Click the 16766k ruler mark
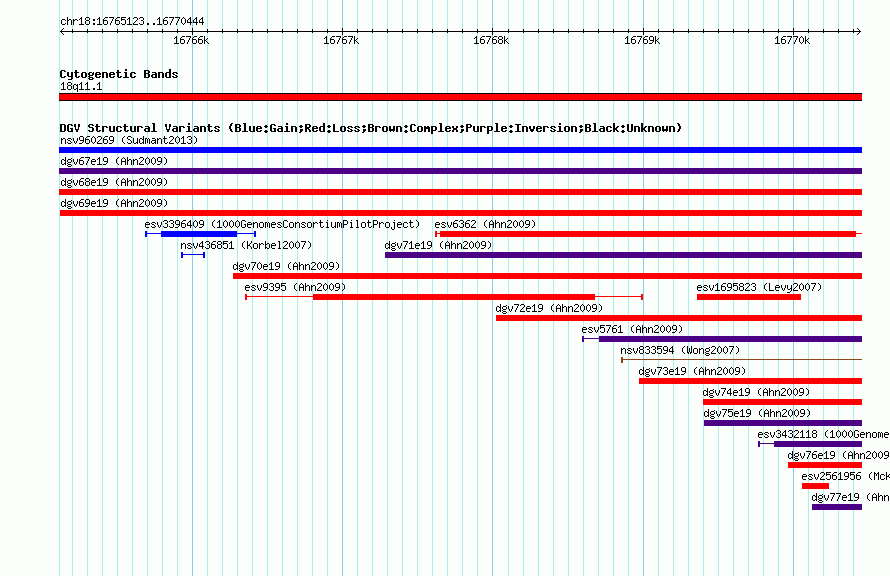The image size is (890, 576). coord(191,40)
